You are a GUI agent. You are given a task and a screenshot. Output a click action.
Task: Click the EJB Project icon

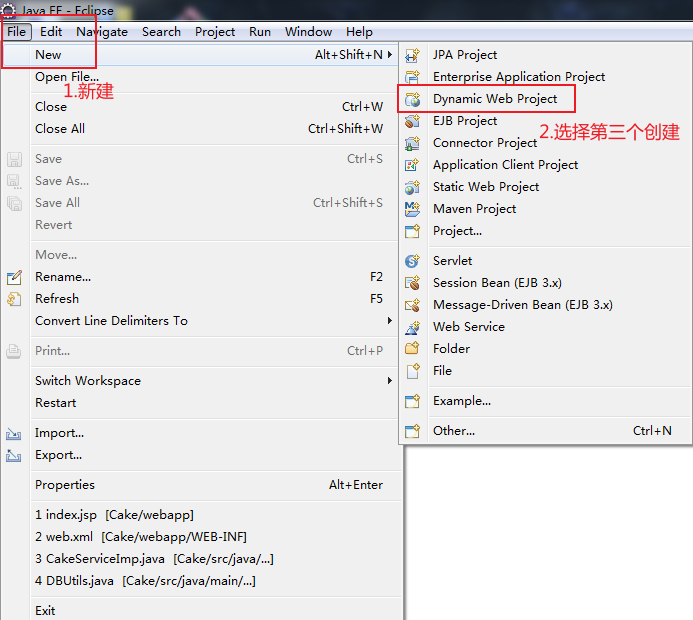pos(412,121)
